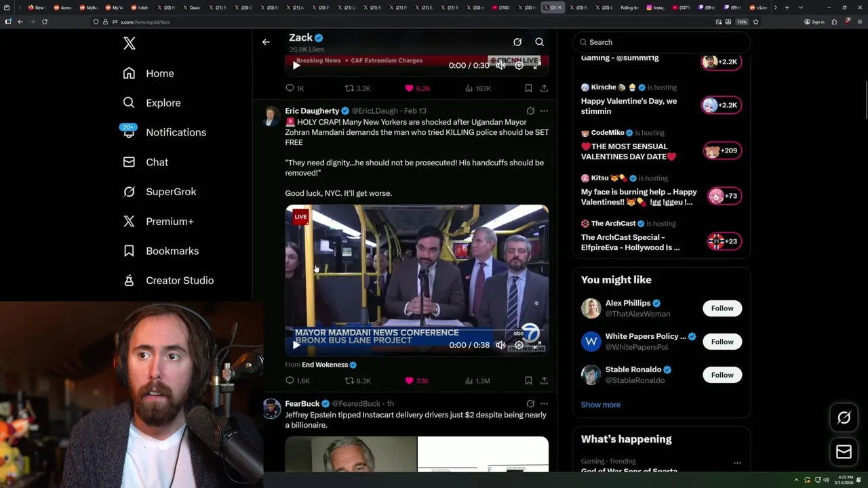Viewport: 868px width, 488px height.
Task: Open more options for God of War trend
Action: point(737,463)
